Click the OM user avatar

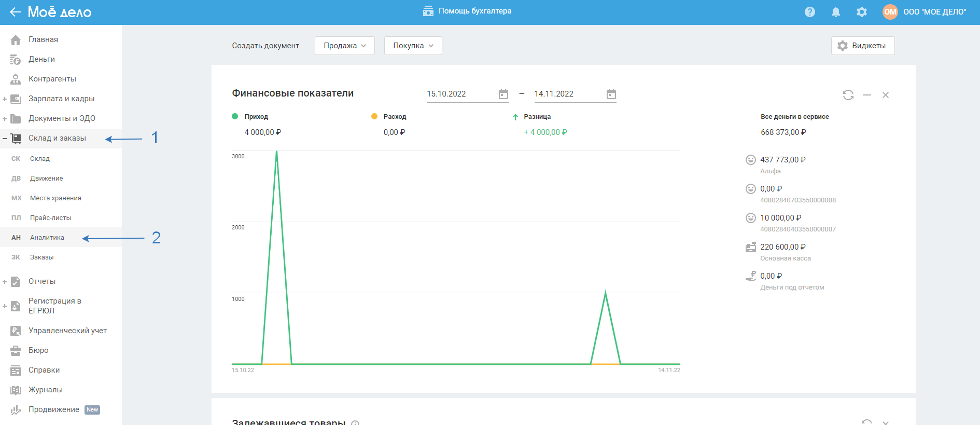click(x=890, y=12)
